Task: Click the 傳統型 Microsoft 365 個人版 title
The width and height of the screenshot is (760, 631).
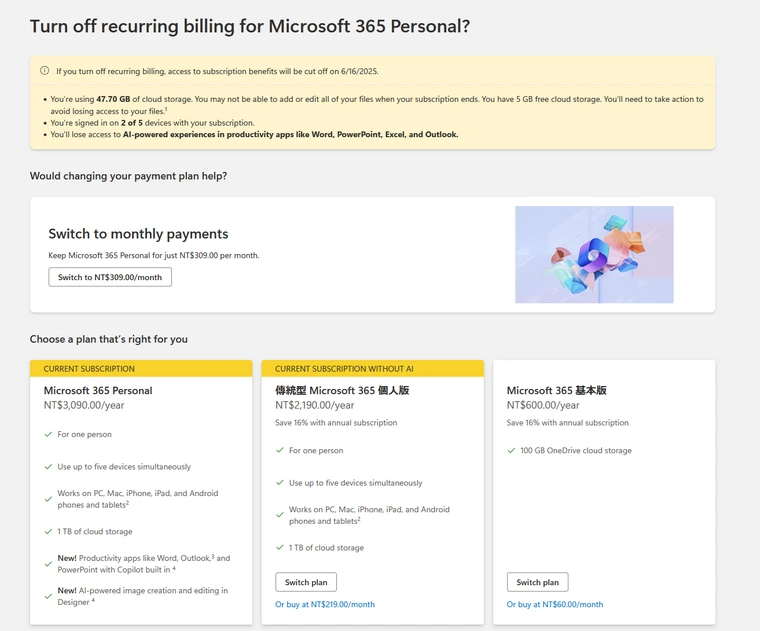Action: (342, 391)
